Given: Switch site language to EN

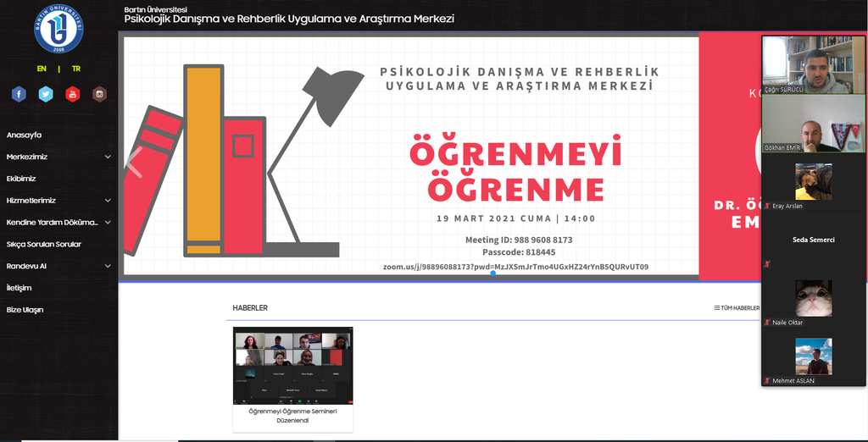Looking at the screenshot, I should point(42,69).
